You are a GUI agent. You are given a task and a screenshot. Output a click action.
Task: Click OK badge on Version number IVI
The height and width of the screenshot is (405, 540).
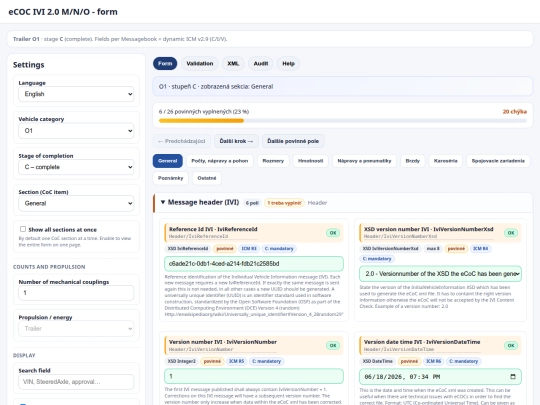click(333, 345)
